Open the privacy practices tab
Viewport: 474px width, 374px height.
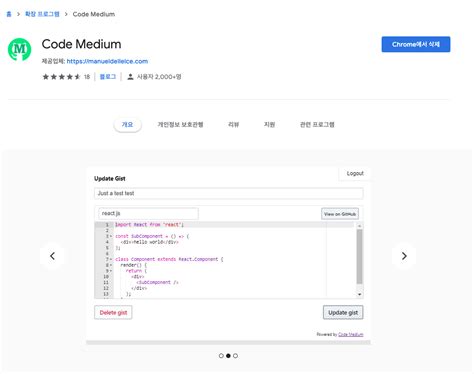coord(180,125)
